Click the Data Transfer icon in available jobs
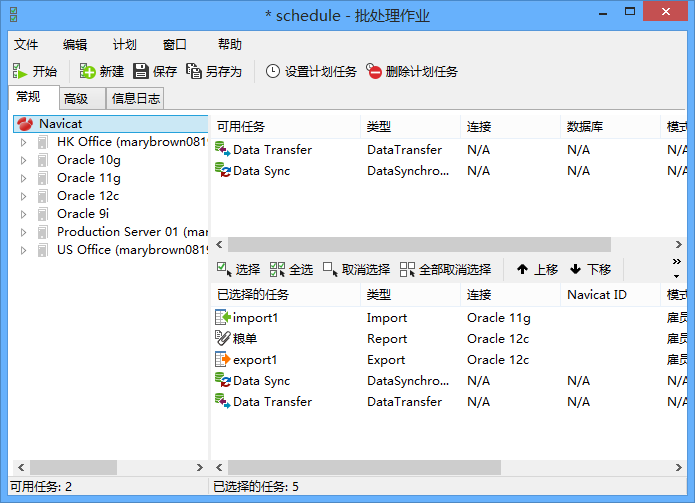 [223, 149]
